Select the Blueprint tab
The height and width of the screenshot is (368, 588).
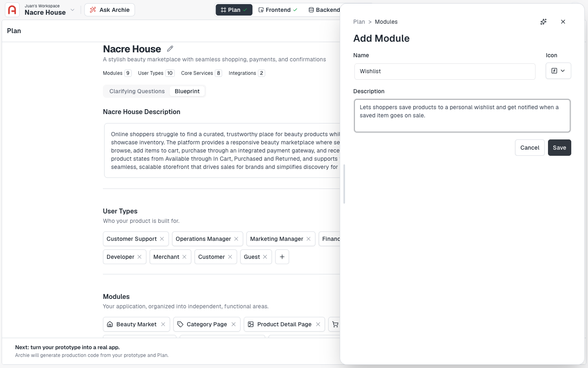[x=187, y=91]
